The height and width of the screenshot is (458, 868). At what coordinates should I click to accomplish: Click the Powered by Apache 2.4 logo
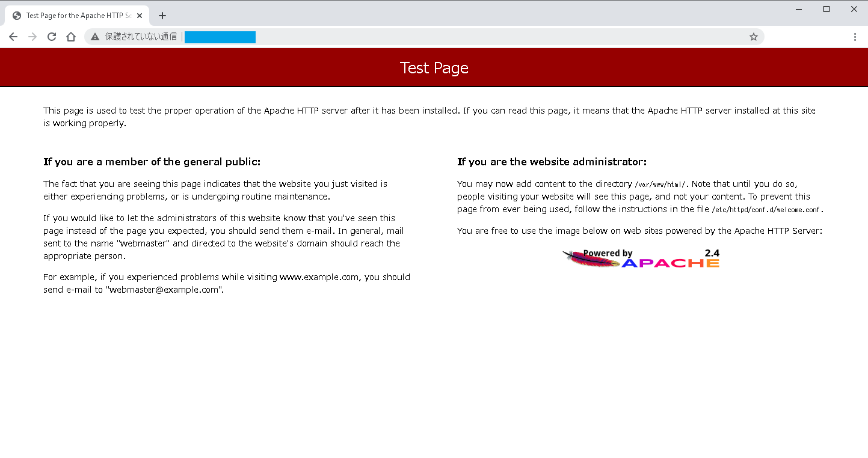[641, 258]
